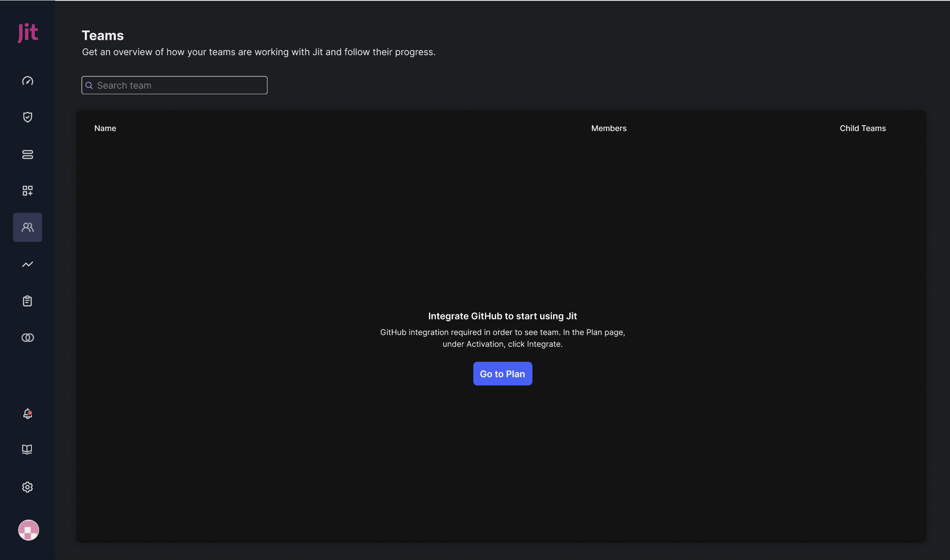Open the integrations grid-plus icon

(x=28, y=191)
